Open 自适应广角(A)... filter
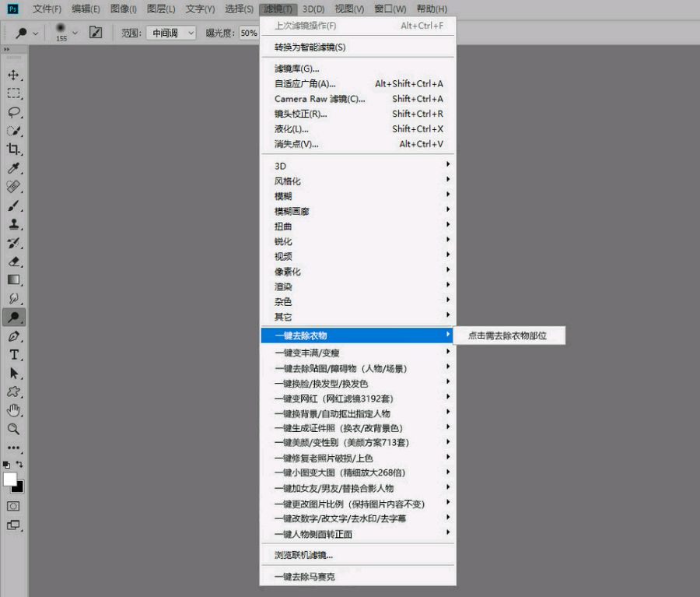The height and width of the screenshot is (597, 700). coord(358,83)
